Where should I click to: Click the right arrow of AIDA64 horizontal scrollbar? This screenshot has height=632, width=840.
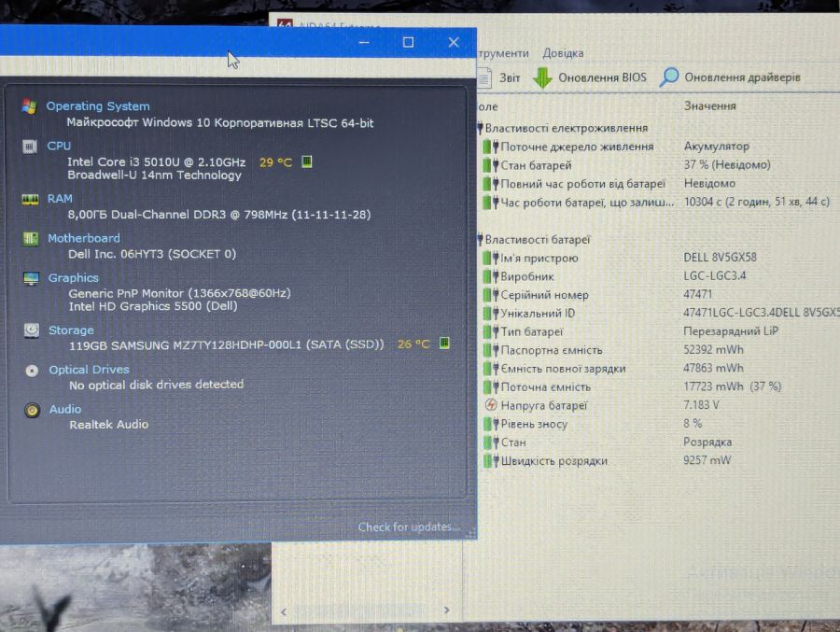pos(446,611)
